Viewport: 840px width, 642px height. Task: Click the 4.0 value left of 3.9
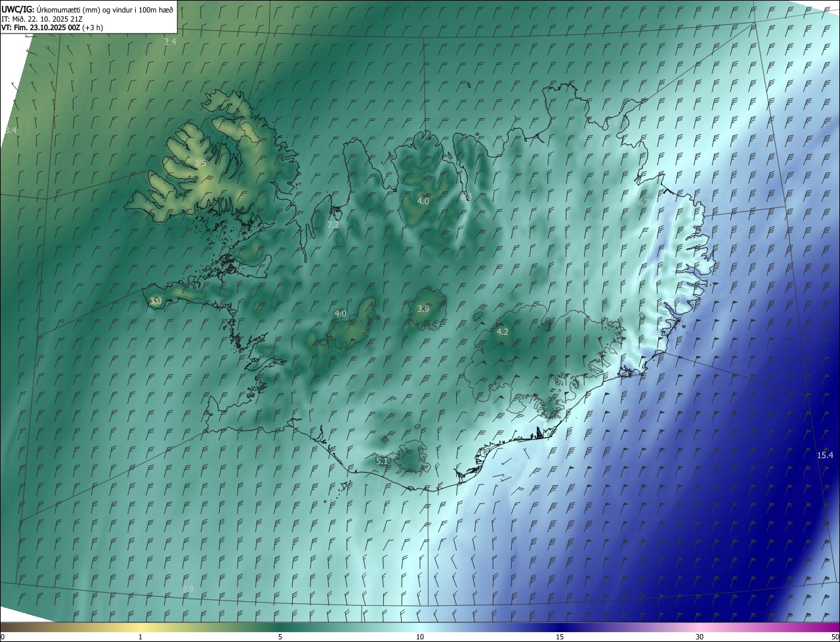click(340, 314)
